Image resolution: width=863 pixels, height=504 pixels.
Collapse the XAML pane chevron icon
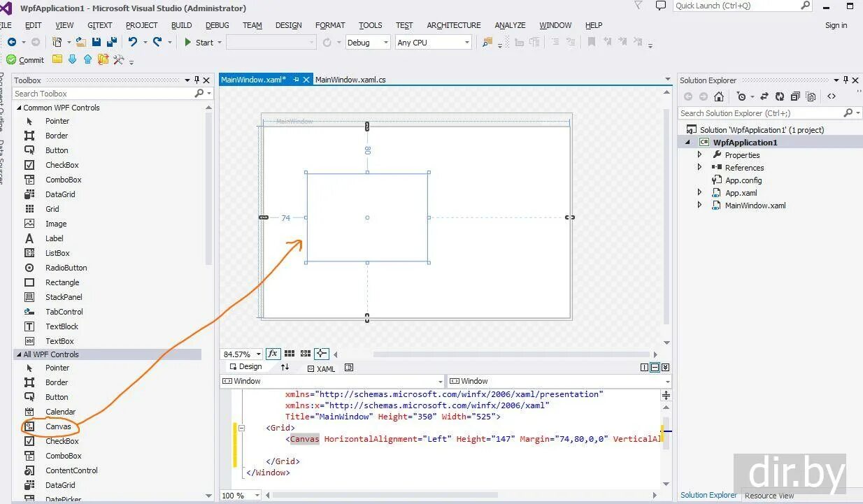[666, 367]
